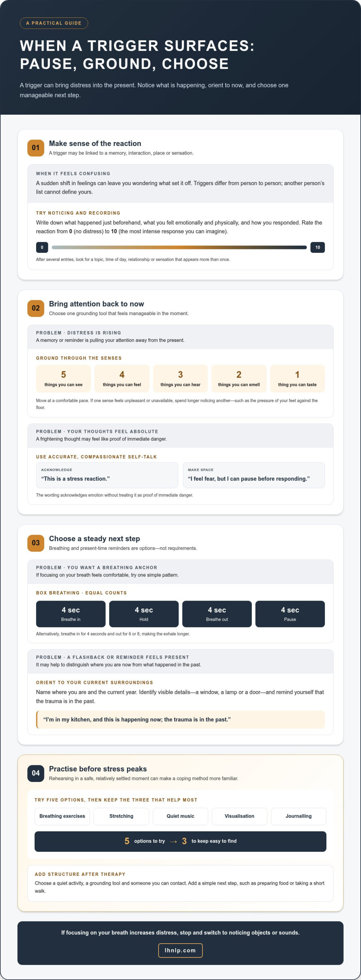361x980 pixels.
Task: Click the 'A Practical Guide' badge
Action: click(x=54, y=23)
